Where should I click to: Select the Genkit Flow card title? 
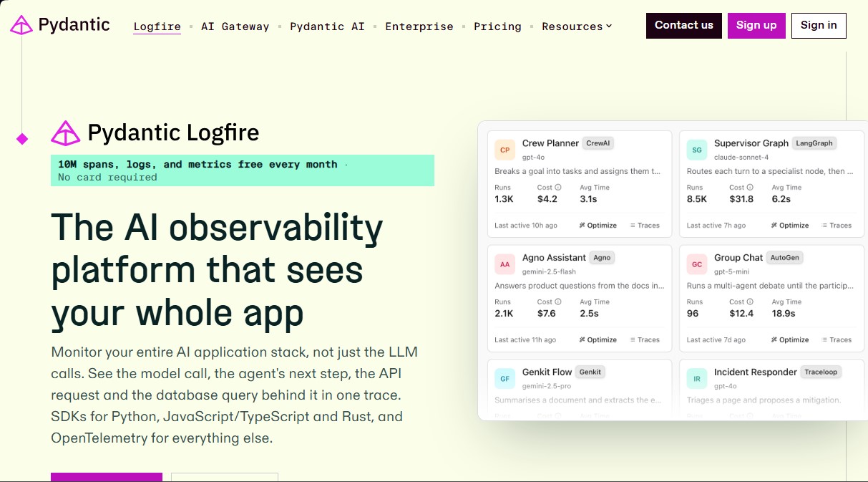pos(547,372)
